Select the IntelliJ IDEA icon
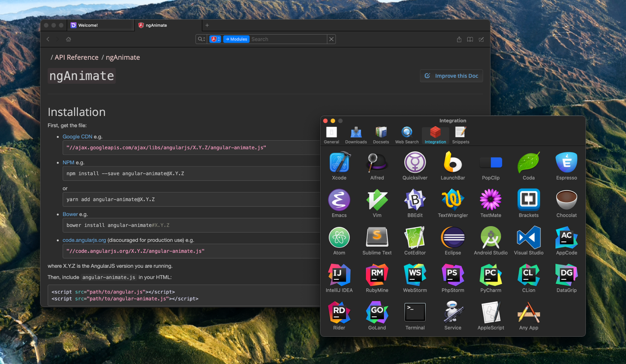The height and width of the screenshot is (364, 626). pyautogui.click(x=339, y=275)
